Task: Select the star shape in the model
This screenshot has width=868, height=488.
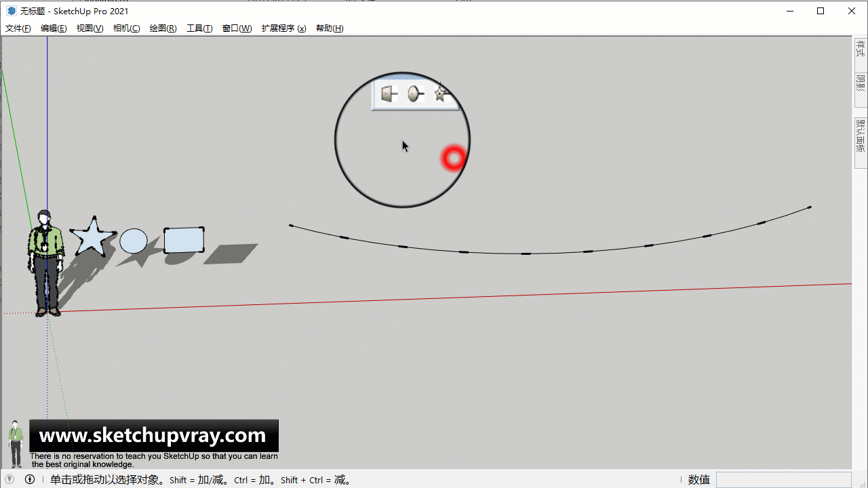Action: (x=92, y=238)
